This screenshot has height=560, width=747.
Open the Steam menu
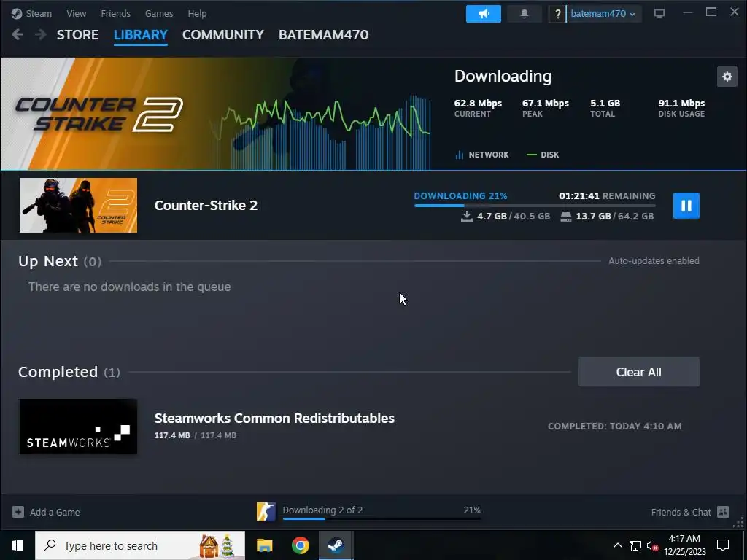pos(39,14)
